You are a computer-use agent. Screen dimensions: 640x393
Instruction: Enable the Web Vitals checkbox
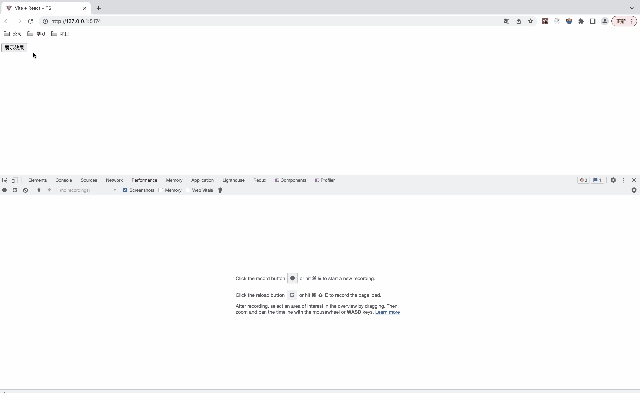point(188,190)
